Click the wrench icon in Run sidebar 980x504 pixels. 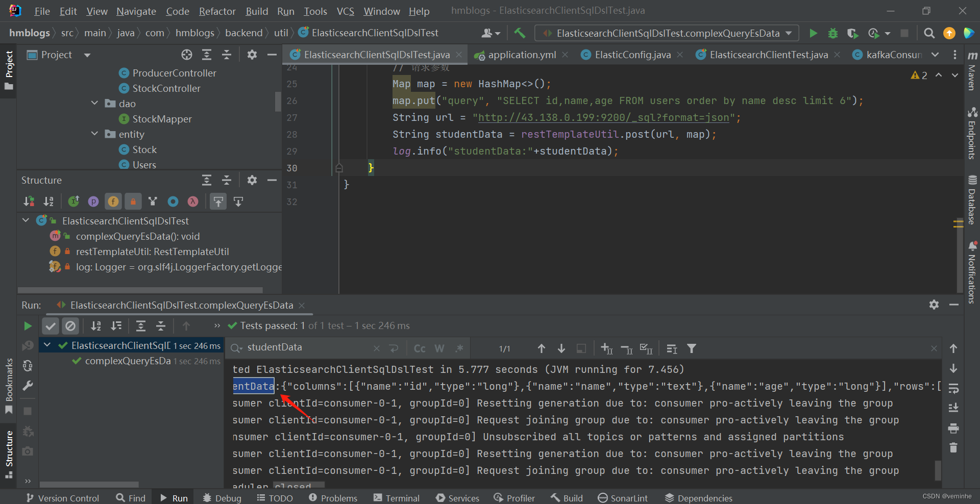click(x=28, y=386)
